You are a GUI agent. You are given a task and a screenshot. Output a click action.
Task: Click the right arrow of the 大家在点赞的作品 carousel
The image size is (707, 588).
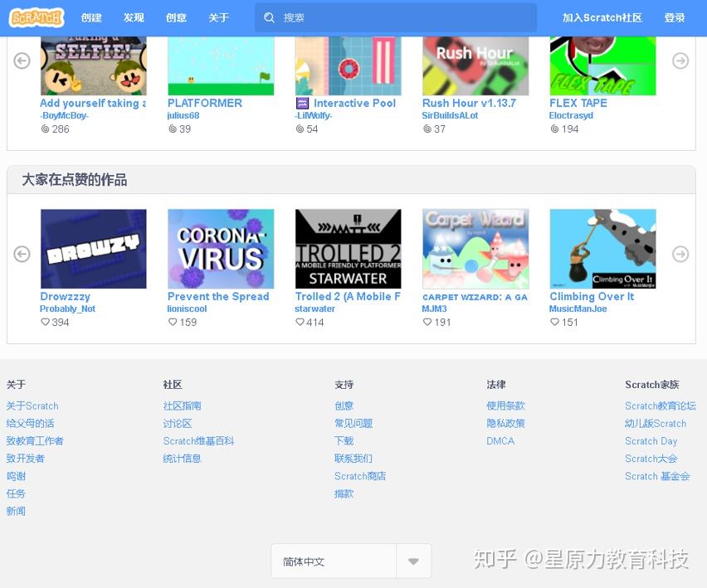click(x=680, y=254)
